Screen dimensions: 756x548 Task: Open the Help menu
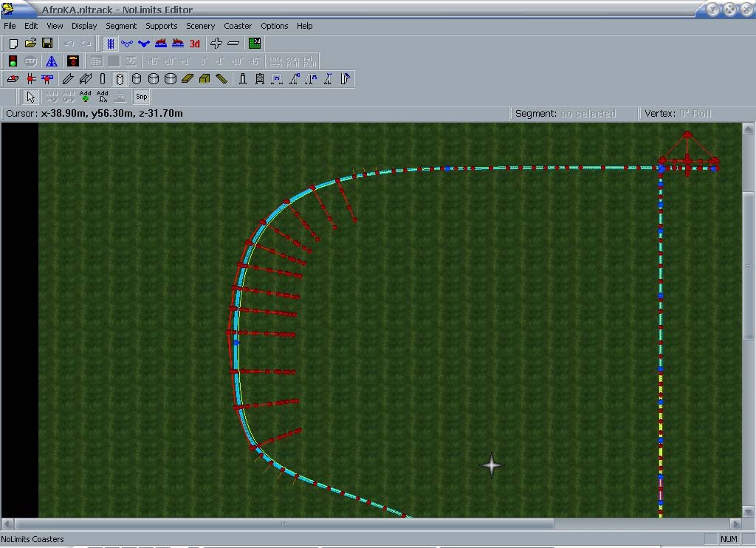point(304,26)
